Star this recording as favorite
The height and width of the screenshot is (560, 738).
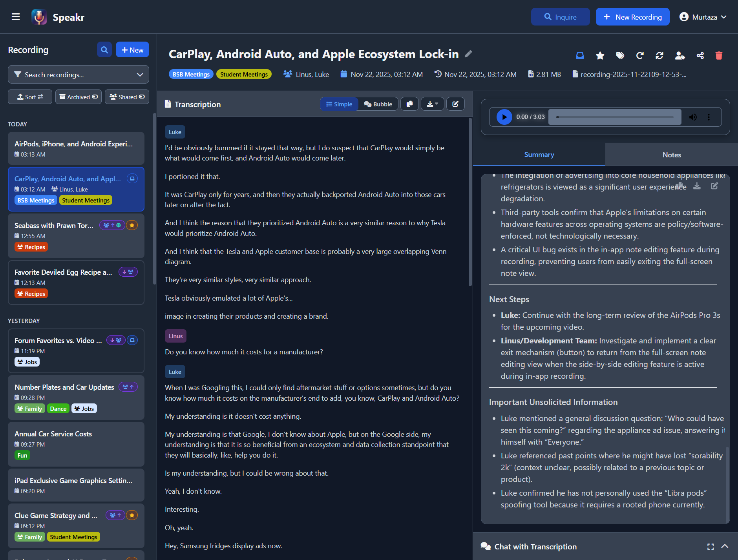[x=600, y=56]
